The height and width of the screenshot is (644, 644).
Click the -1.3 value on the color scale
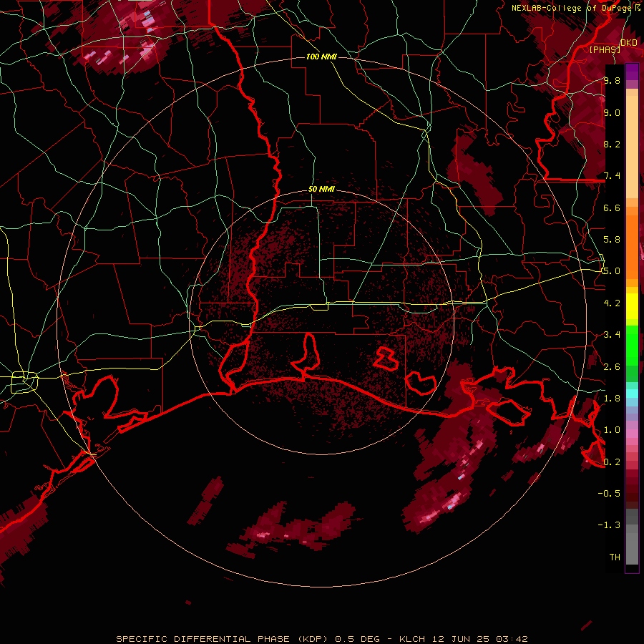tap(609, 525)
